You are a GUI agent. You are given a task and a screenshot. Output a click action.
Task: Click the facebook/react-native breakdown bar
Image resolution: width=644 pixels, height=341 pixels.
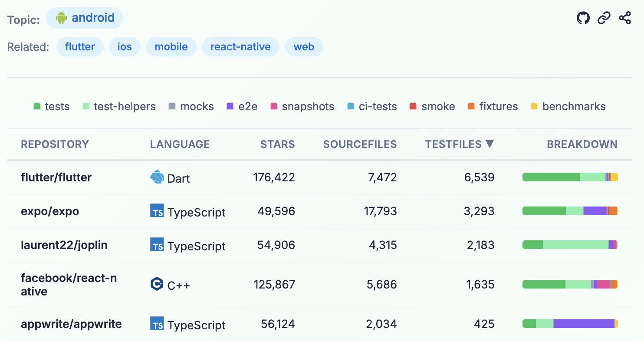click(x=570, y=284)
